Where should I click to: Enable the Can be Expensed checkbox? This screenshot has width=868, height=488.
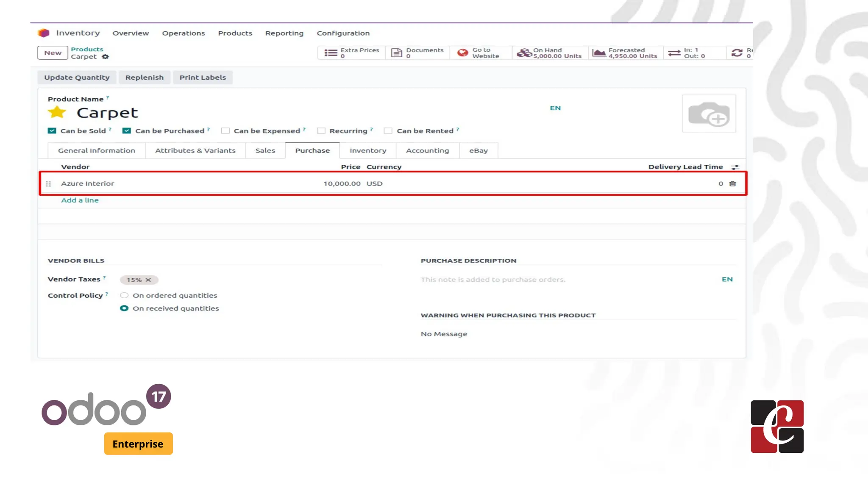click(225, 131)
